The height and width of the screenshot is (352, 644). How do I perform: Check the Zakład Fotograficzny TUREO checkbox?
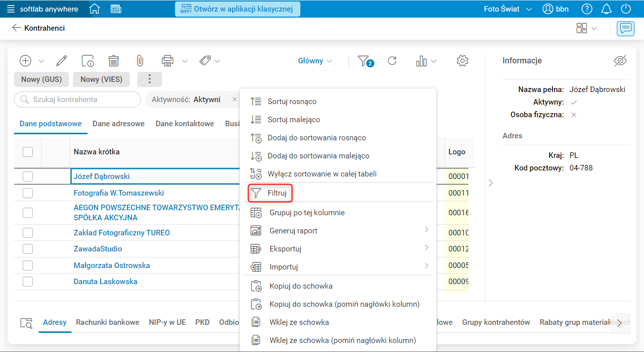(x=28, y=233)
